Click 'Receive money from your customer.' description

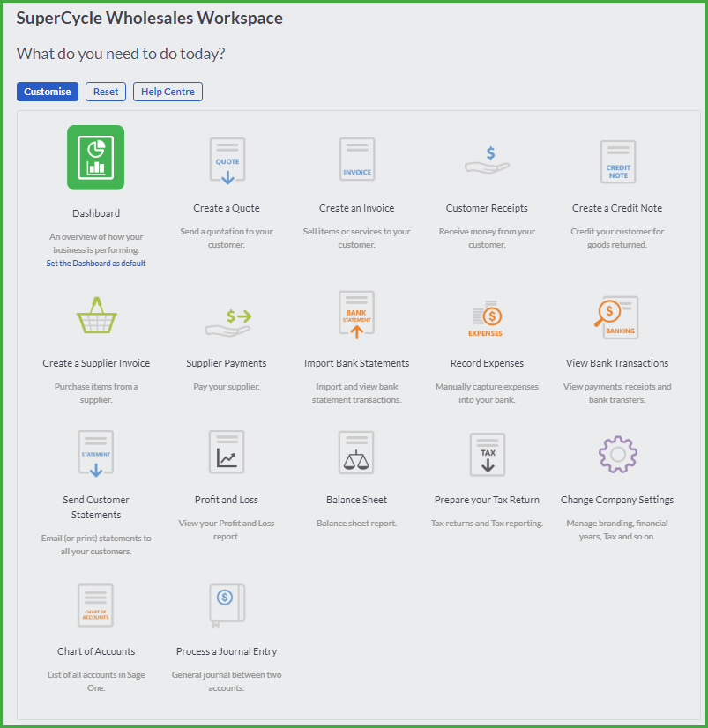(487, 238)
